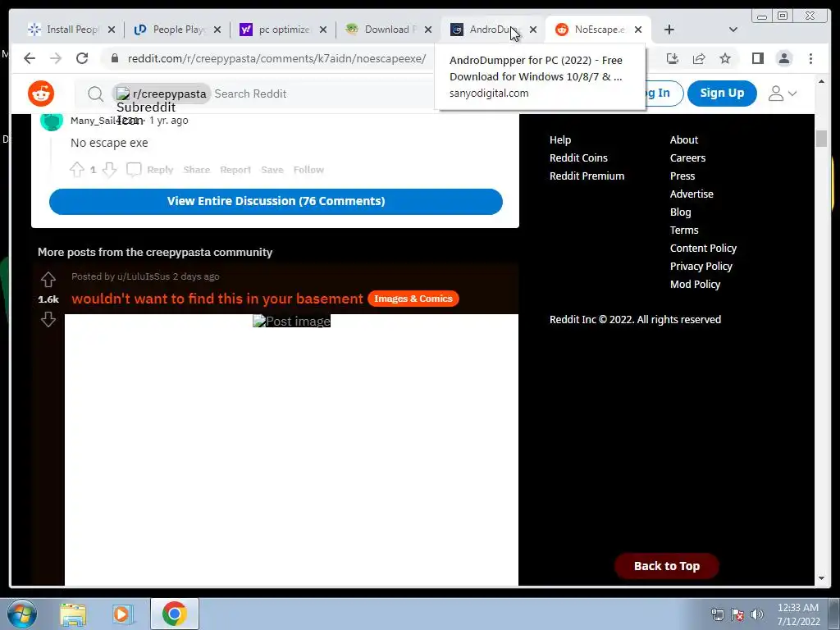Screen dimensions: 840x630
Task: Close the People Playground tab
Action: point(217,30)
